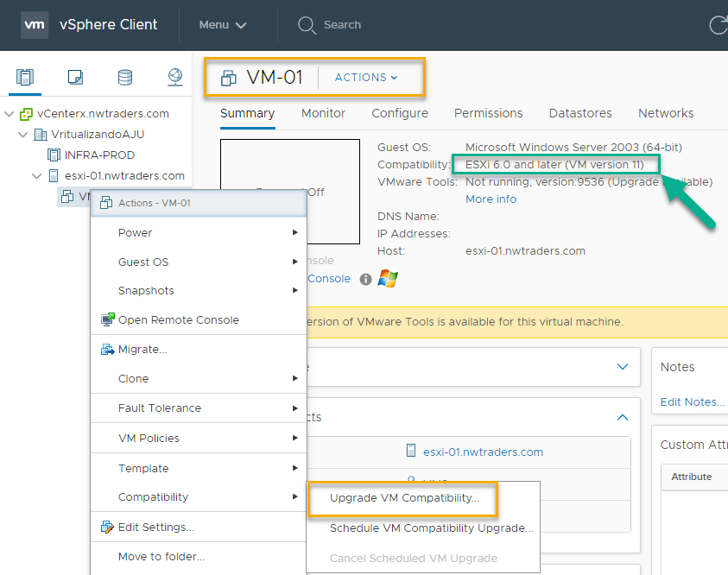Switch to the Monitor tab
Viewport: 728px width, 575px height.
tap(323, 113)
